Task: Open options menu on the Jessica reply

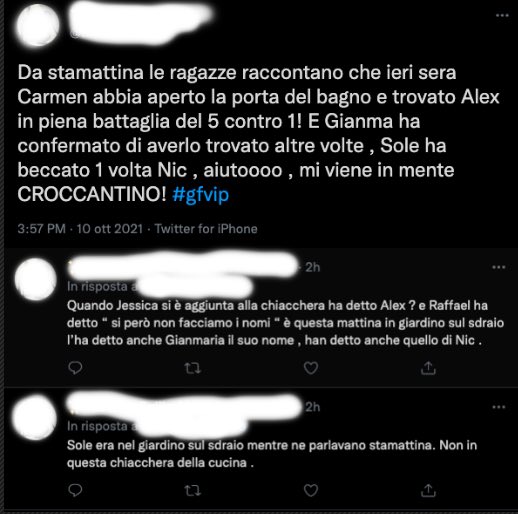Action: 499,267
